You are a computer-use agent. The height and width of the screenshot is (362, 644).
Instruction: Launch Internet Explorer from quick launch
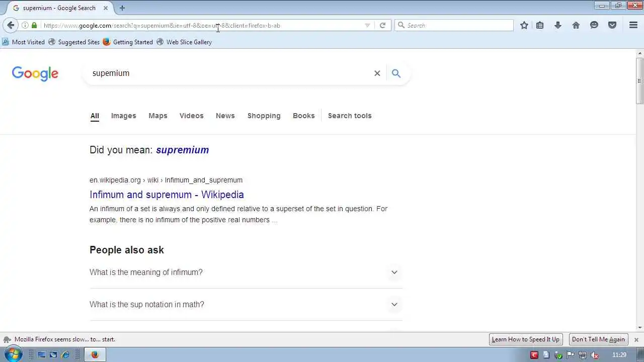[x=65, y=355]
